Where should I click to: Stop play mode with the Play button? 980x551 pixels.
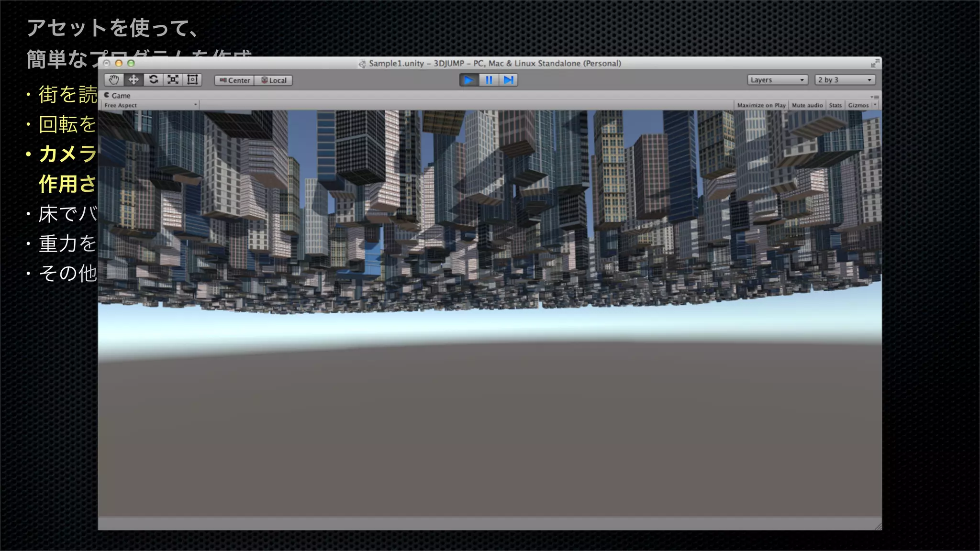pos(469,80)
